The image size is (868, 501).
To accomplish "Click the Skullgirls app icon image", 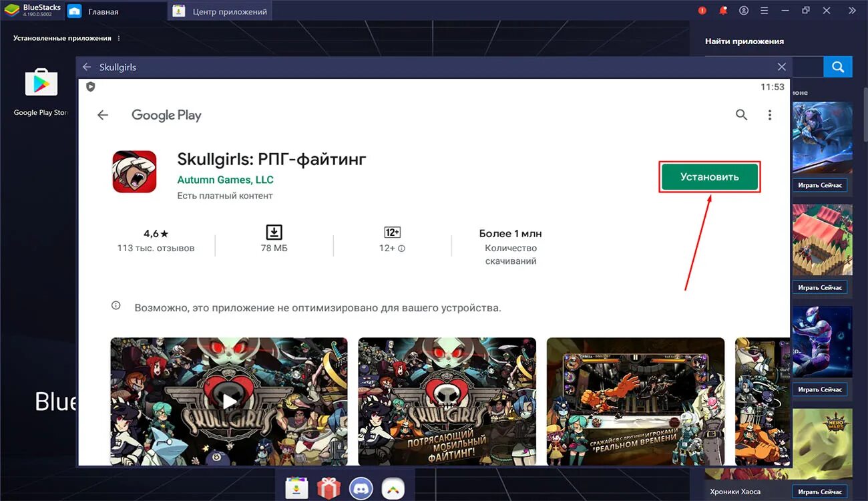I will click(x=134, y=172).
